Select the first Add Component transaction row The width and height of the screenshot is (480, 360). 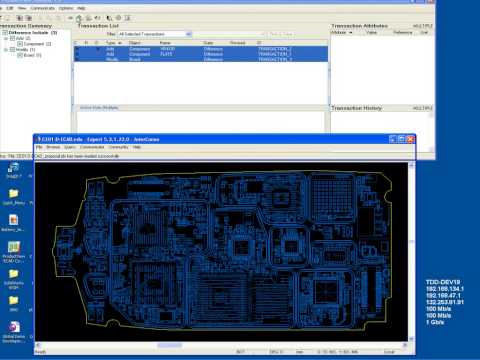pyautogui.click(x=201, y=49)
